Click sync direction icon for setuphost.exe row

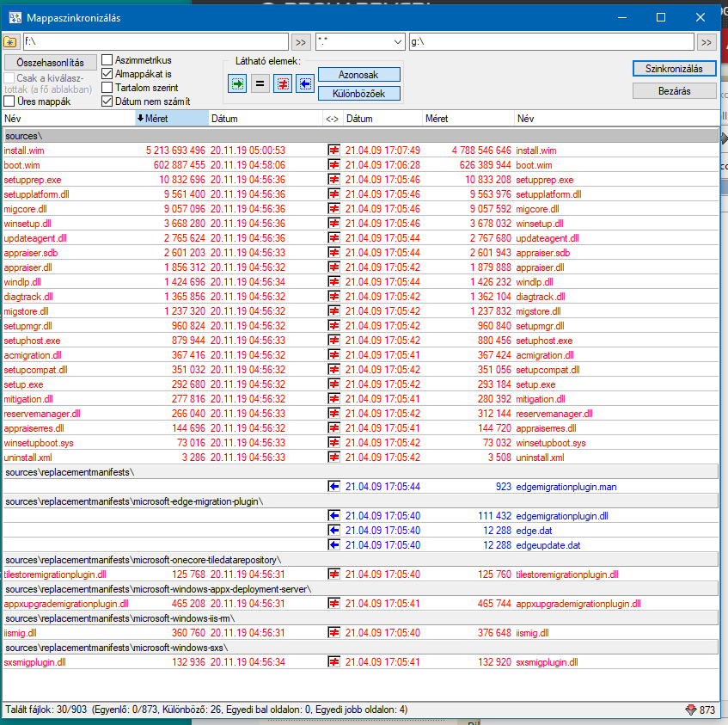click(x=333, y=341)
